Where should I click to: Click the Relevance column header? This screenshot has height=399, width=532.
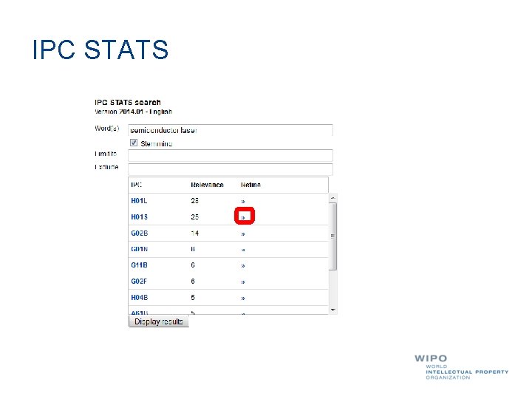tap(207, 185)
